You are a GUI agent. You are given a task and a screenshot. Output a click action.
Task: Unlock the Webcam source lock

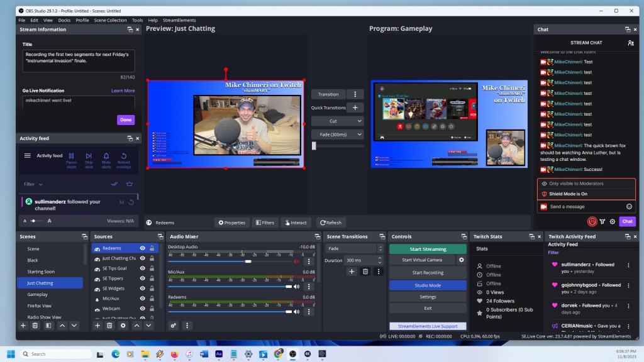152,309
